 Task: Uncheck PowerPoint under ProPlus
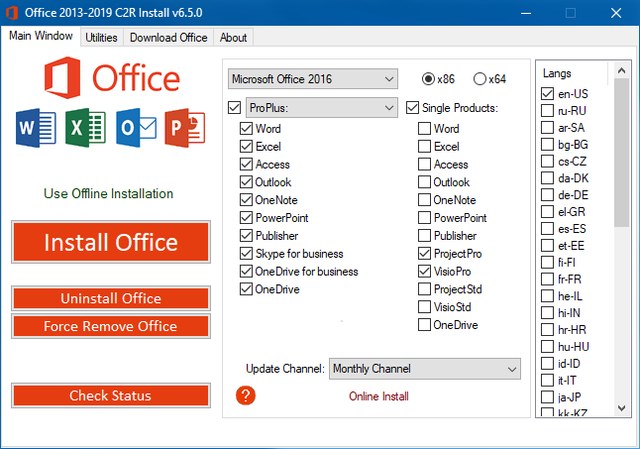click(246, 218)
